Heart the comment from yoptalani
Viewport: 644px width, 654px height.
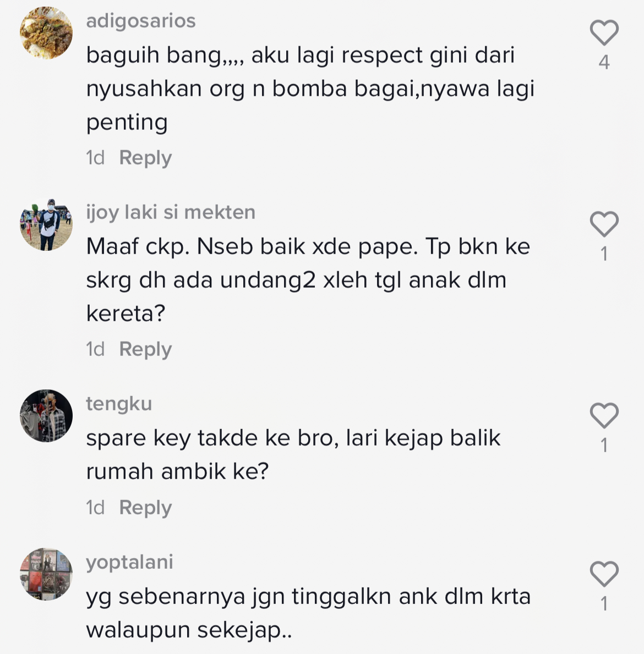click(604, 574)
